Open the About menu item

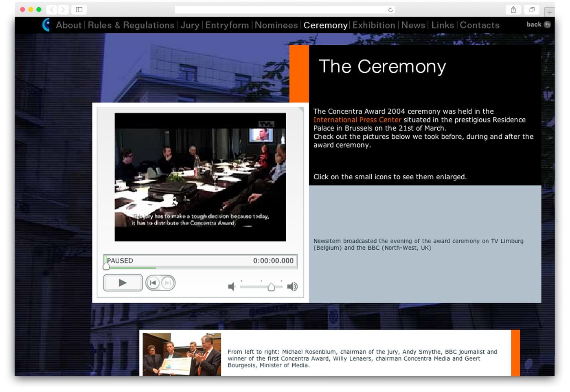(x=68, y=25)
